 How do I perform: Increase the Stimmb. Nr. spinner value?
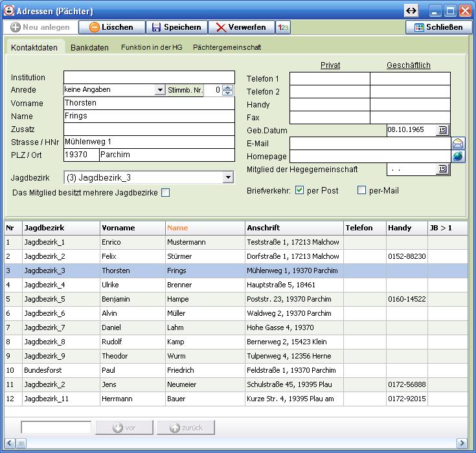(x=227, y=88)
